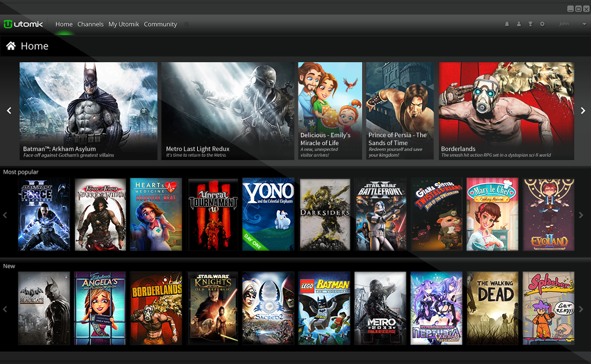
Task: Open the My Utomik tab
Action: 124,24
